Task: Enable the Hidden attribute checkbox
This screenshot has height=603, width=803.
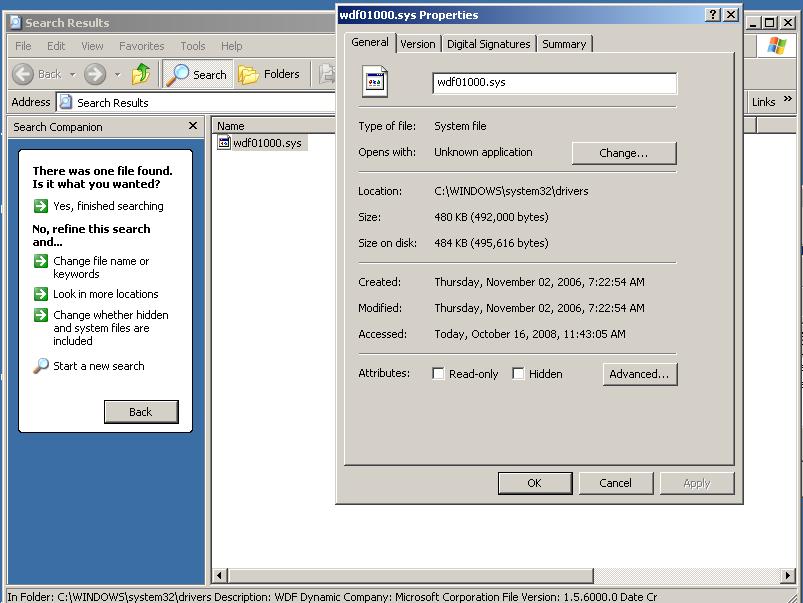Action: pyautogui.click(x=518, y=373)
